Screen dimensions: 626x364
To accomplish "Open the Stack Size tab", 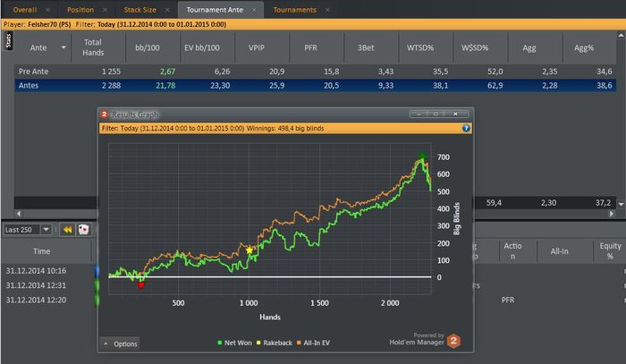I will [x=140, y=10].
